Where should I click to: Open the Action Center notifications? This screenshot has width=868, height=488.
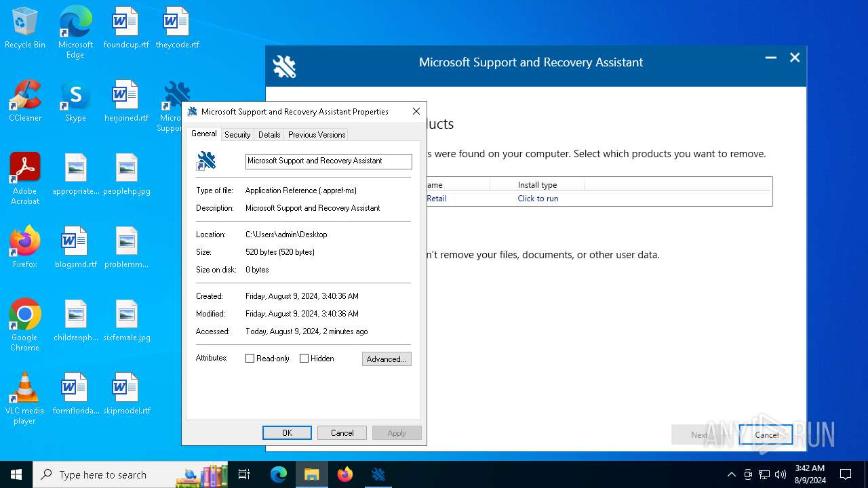(x=846, y=474)
